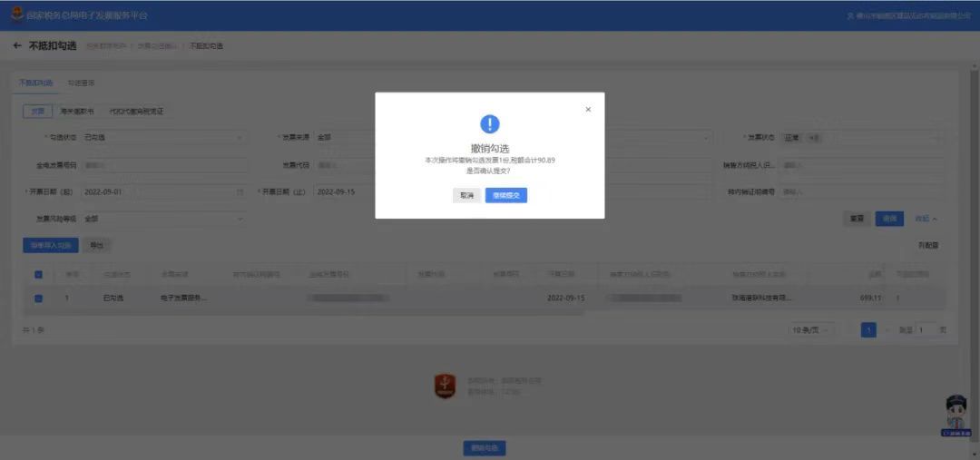The width and height of the screenshot is (980, 460).
Task: Click the 全电发票号码 input field
Action: tap(163, 165)
